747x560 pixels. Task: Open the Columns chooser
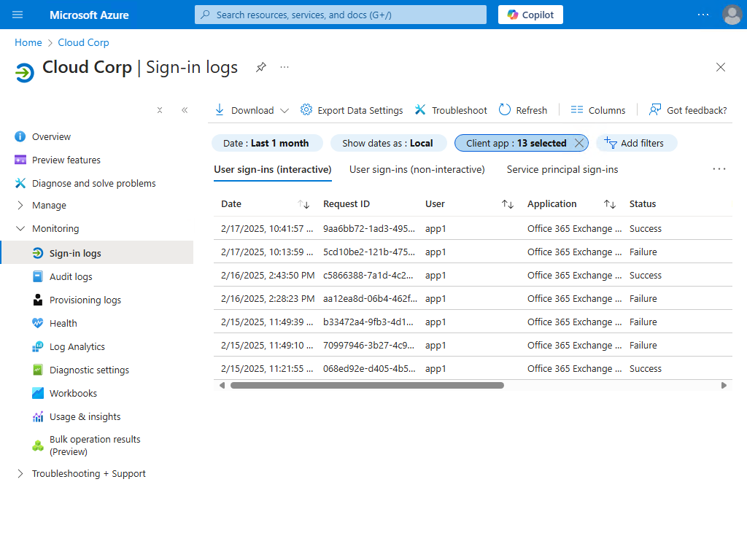[x=598, y=110]
